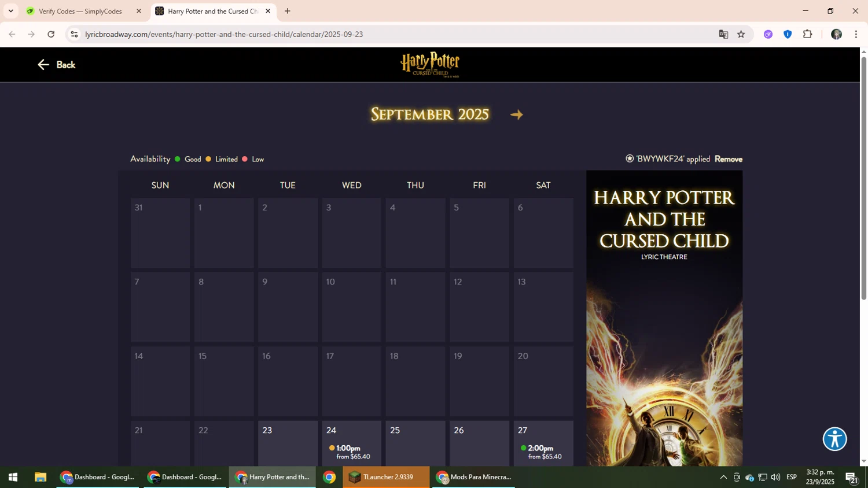Screen dimensions: 868x488
Task: Reload the current page
Action: coord(51,34)
